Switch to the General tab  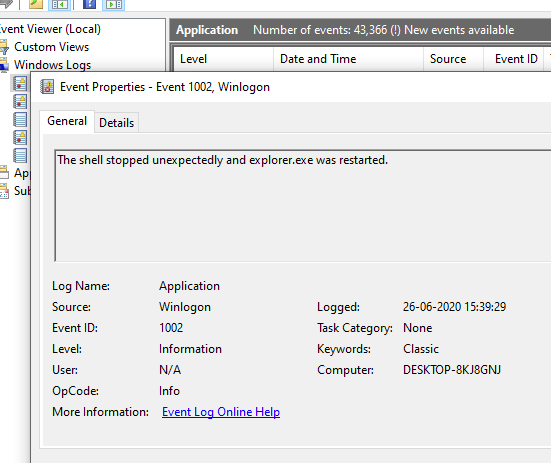click(67, 121)
